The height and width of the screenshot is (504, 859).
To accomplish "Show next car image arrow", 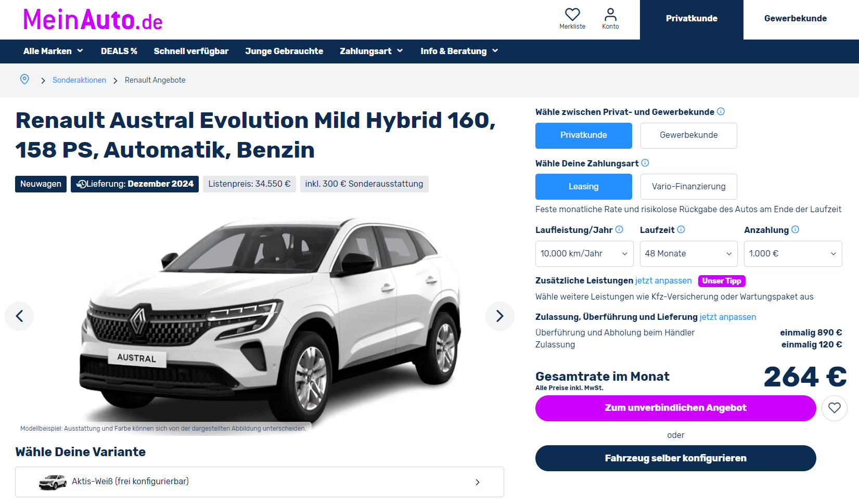I will [499, 316].
